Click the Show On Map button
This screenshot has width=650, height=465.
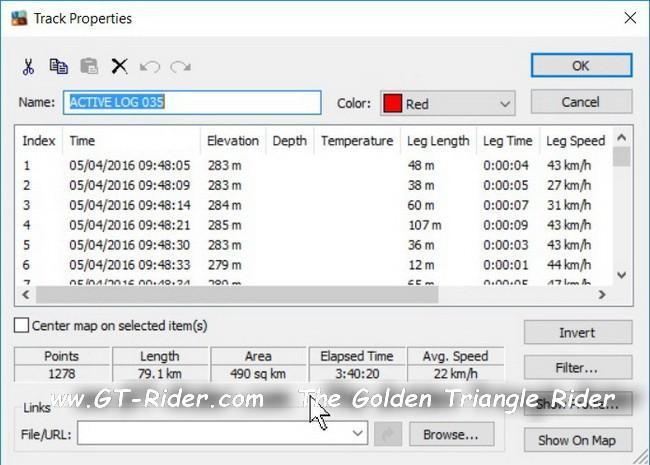pos(578,440)
